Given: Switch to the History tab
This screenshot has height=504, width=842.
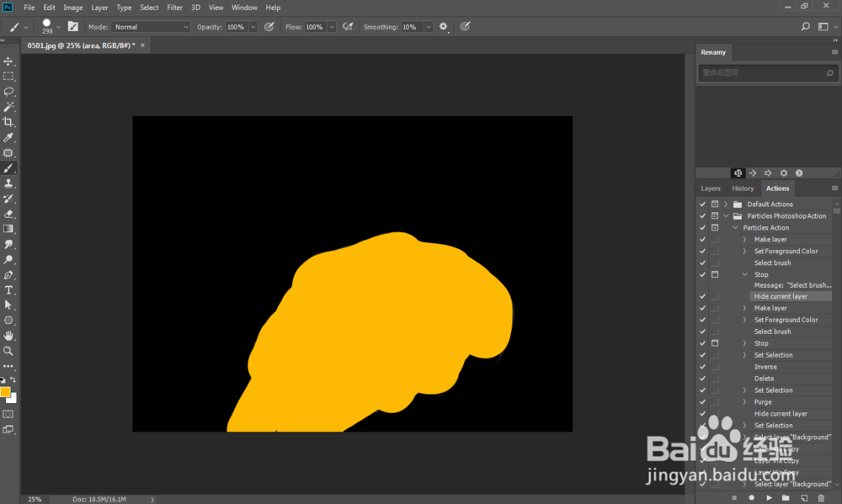Looking at the screenshot, I should coord(743,188).
